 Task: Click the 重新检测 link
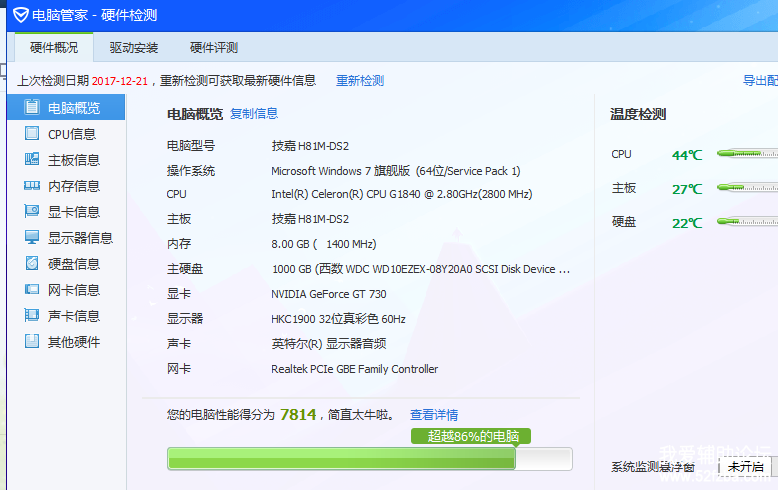(x=360, y=81)
